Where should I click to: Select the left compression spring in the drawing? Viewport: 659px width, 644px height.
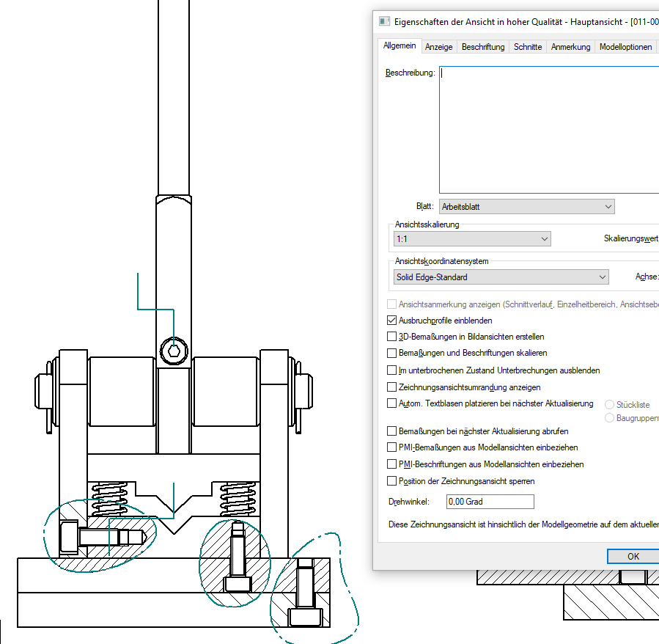[109, 499]
